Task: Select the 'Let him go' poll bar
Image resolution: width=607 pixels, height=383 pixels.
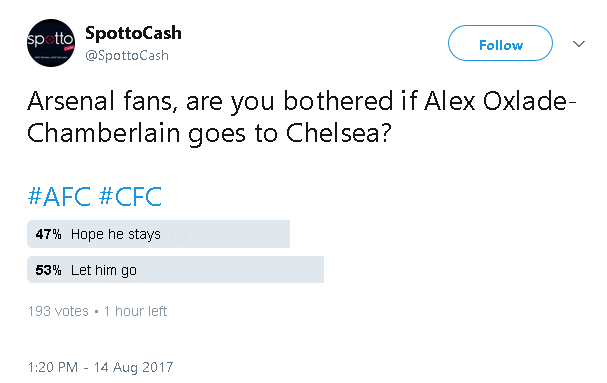Action: (x=175, y=270)
